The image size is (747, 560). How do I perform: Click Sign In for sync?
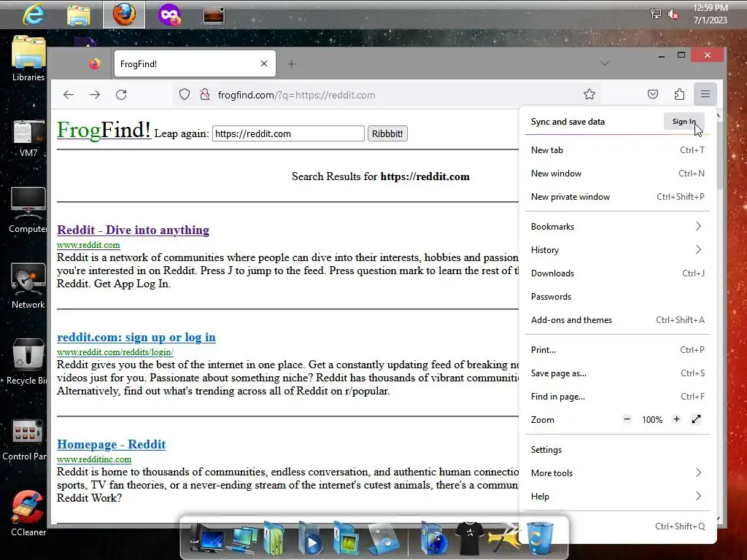point(684,122)
